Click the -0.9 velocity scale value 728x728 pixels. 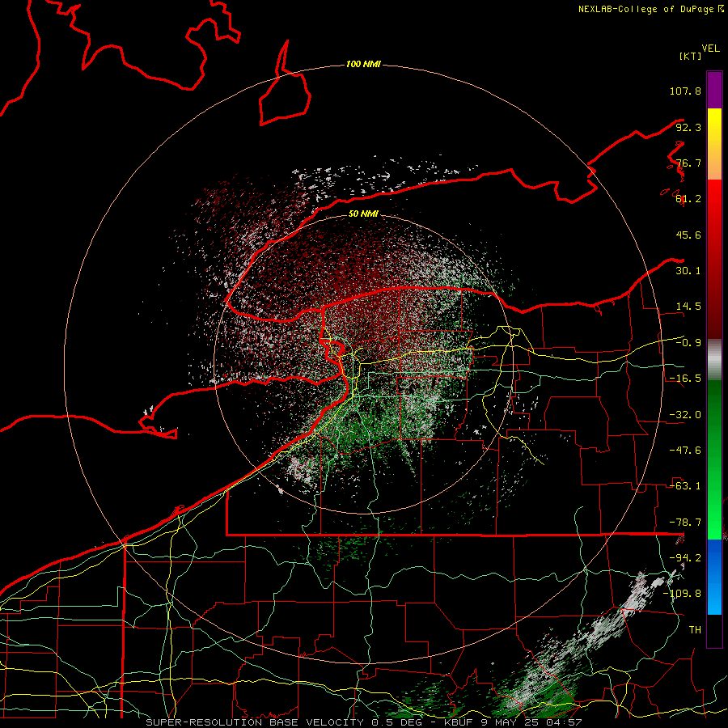(688, 343)
